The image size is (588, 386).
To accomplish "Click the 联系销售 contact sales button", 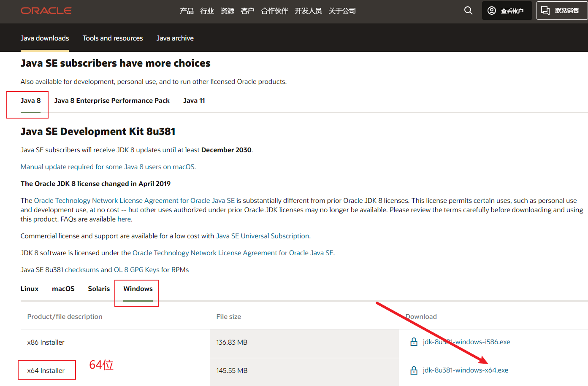I will click(562, 11).
